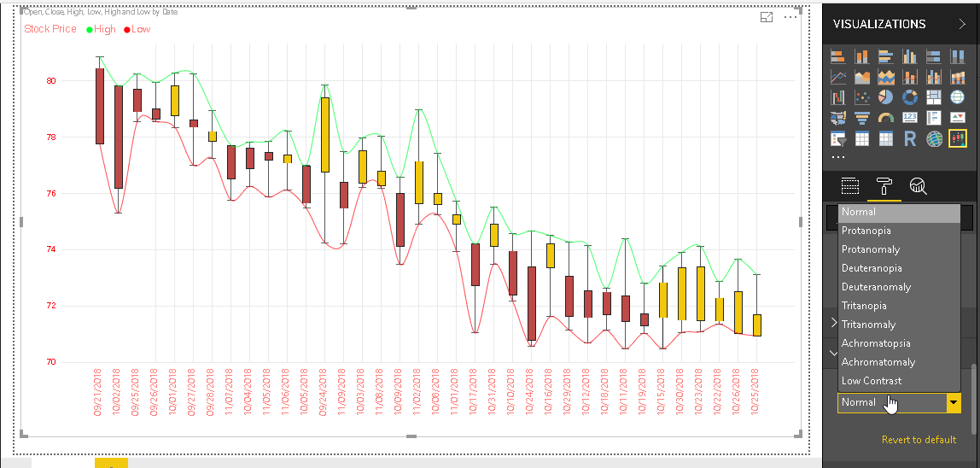Image resolution: width=980 pixels, height=468 pixels.
Task: Choose the treemap visualization
Action: click(934, 97)
